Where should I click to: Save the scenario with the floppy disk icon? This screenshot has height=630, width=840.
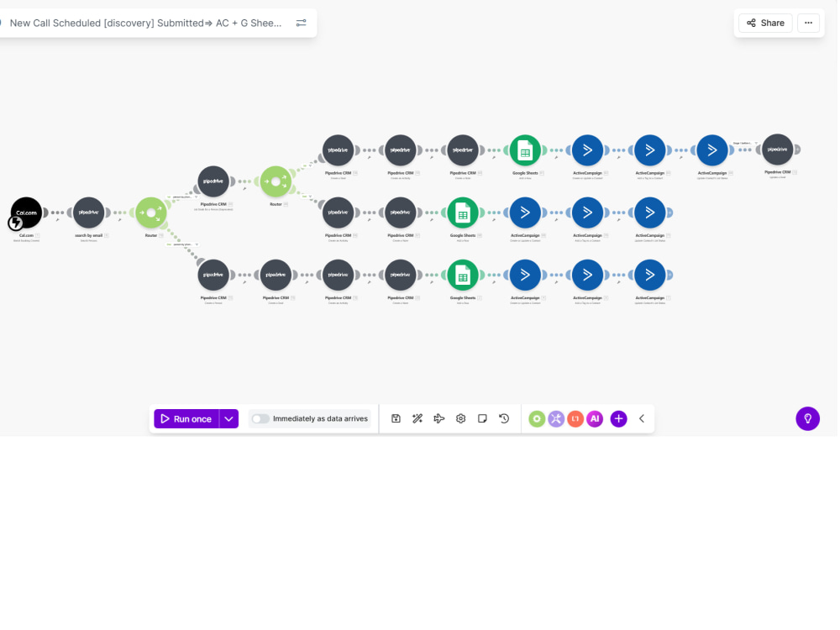click(396, 418)
